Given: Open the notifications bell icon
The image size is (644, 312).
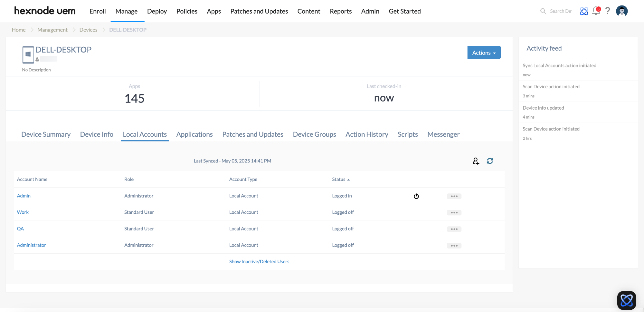Looking at the screenshot, I should click(x=596, y=11).
